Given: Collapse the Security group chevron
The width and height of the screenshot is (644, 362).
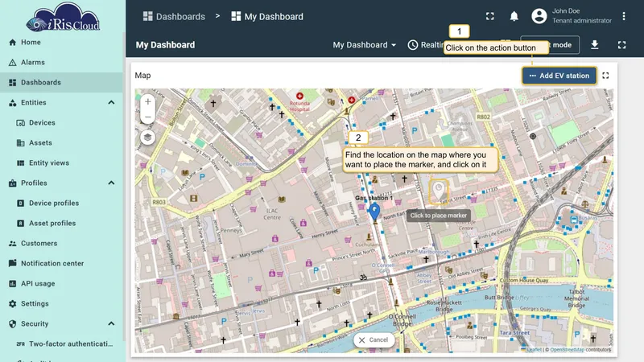Looking at the screenshot, I should tap(111, 324).
